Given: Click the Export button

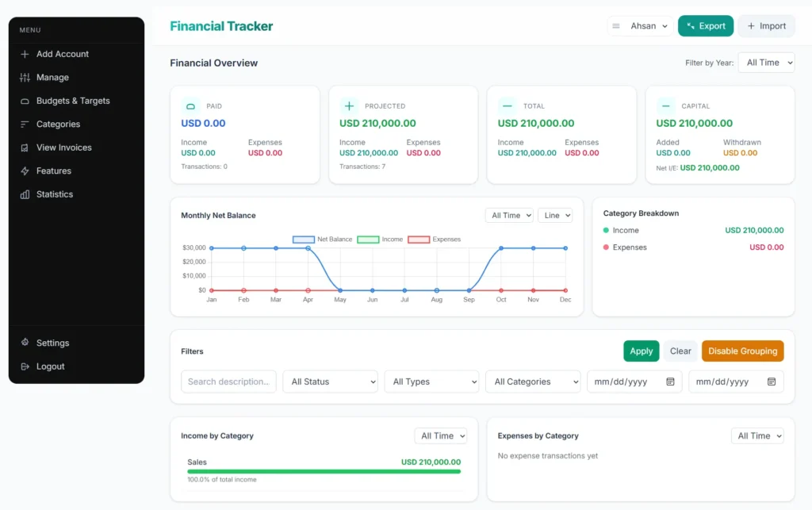Looking at the screenshot, I should [705, 25].
